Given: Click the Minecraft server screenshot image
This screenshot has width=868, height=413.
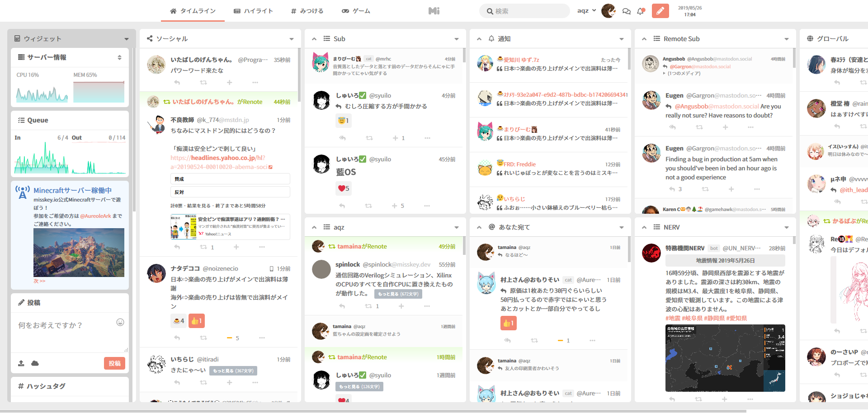Looking at the screenshot, I should 79,252.
